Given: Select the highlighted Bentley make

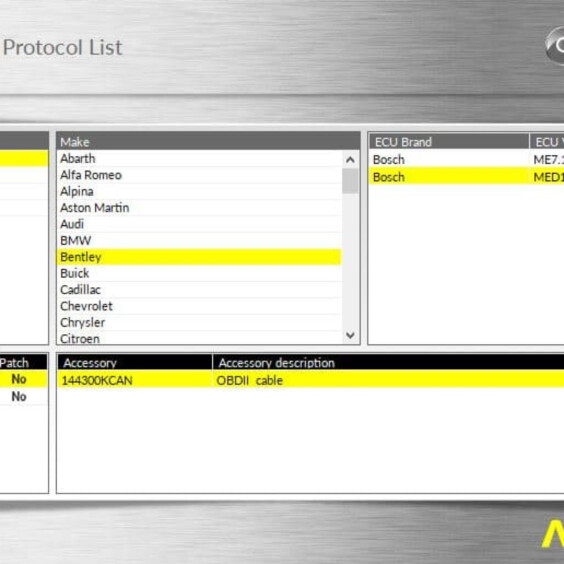Looking at the screenshot, I should coord(199,257).
